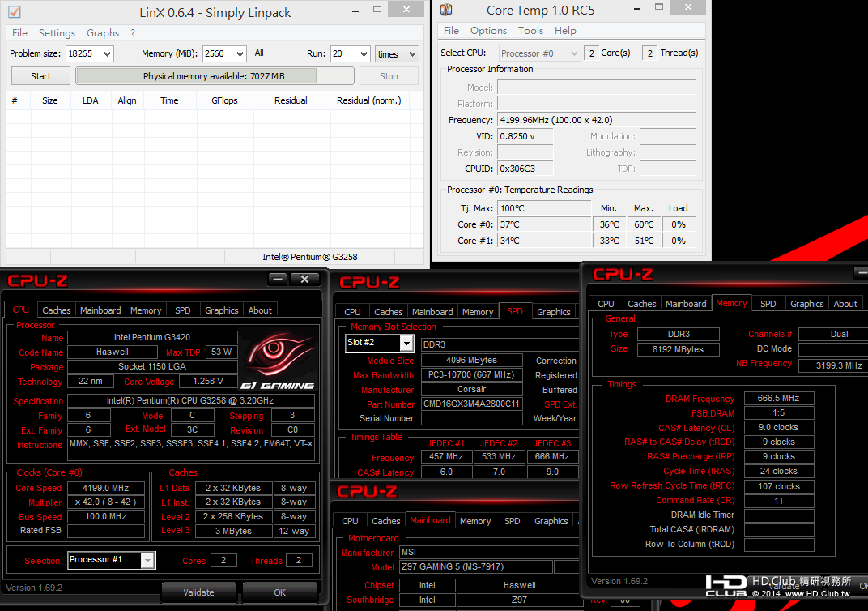This screenshot has width=868, height=611.
Task: Click the All memory button in LinX
Action: coord(259,53)
